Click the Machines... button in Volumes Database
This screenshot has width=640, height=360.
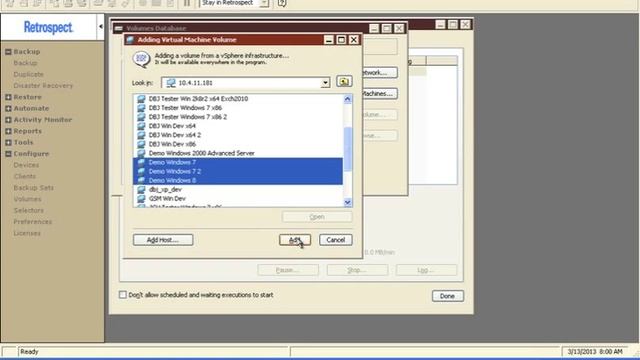(x=380, y=93)
